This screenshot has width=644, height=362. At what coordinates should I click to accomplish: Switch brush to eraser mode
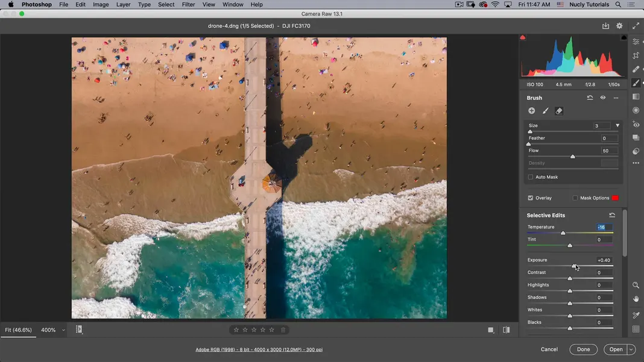click(x=559, y=111)
